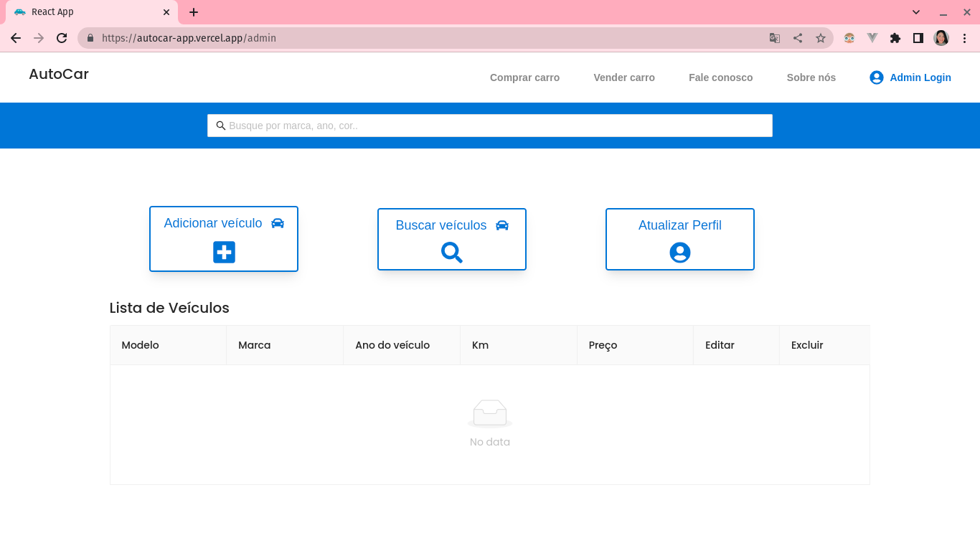
Task: Open the Chrome three-dot menu
Action: (964, 38)
